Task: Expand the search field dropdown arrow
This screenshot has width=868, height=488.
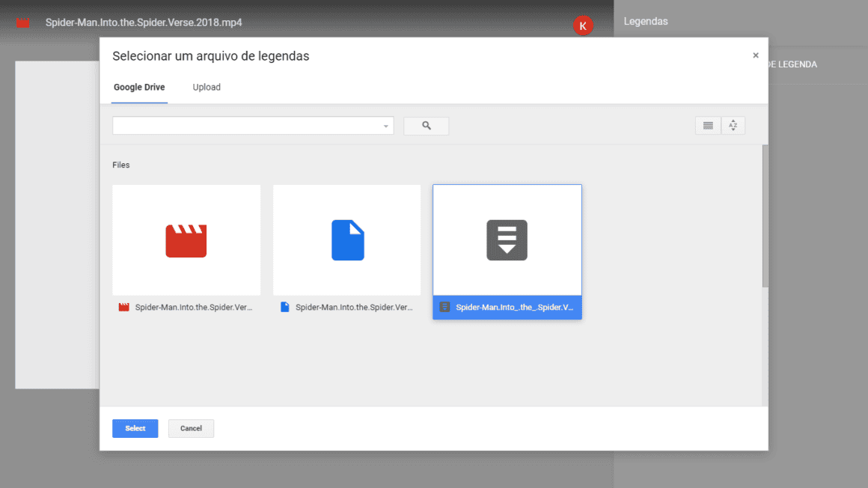Action: pos(386,126)
